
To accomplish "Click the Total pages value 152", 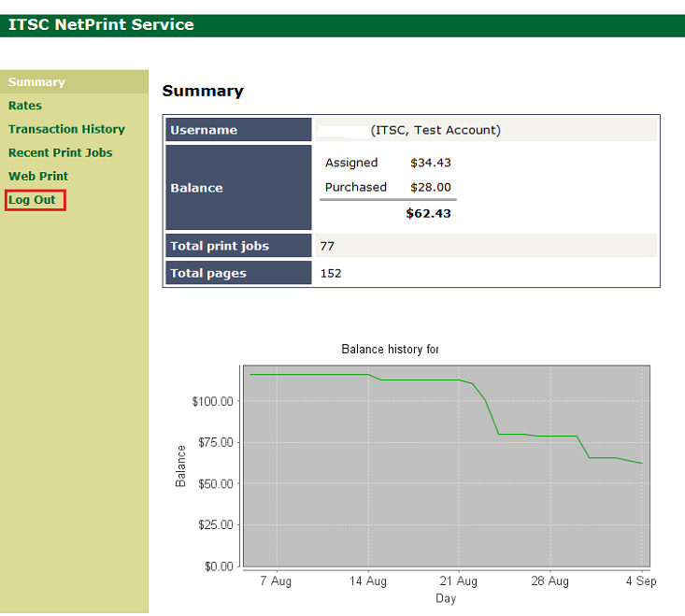I will (x=331, y=273).
